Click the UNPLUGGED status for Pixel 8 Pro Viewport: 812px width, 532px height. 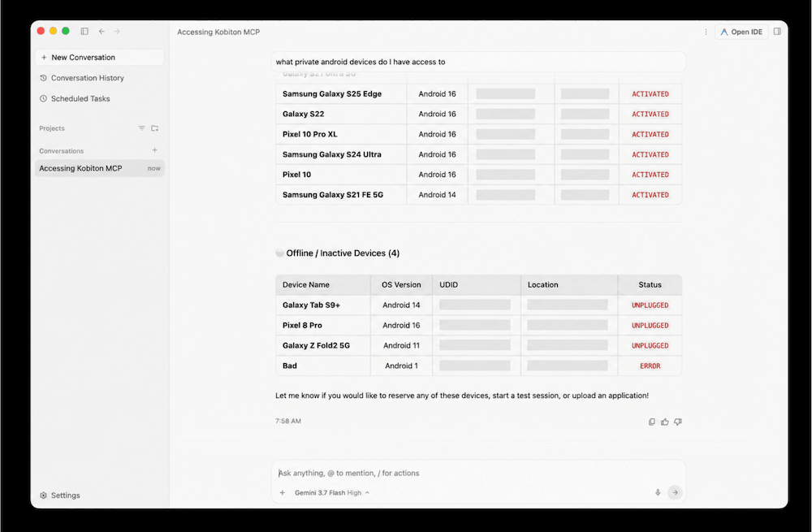point(650,326)
